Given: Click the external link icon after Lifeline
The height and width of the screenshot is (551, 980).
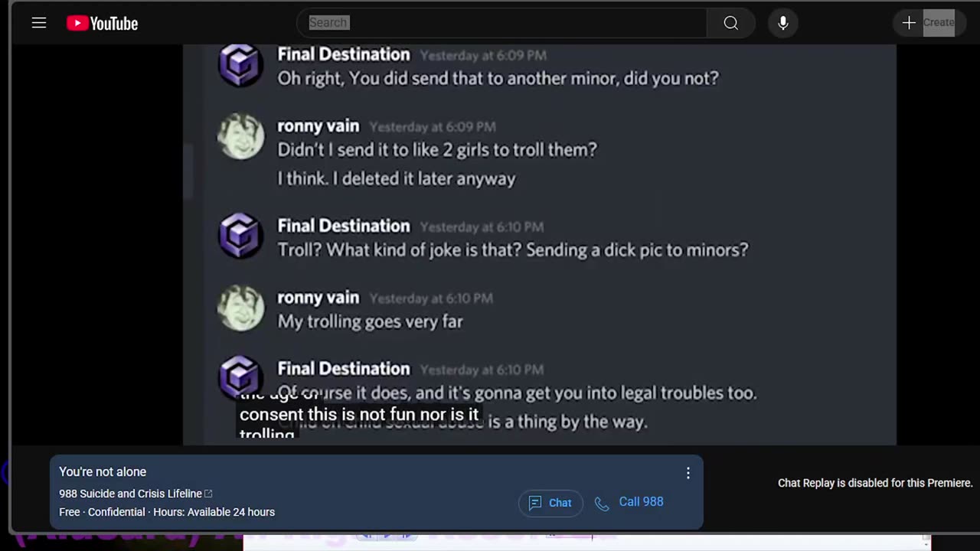Looking at the screenshot, I should coord(208,494).
